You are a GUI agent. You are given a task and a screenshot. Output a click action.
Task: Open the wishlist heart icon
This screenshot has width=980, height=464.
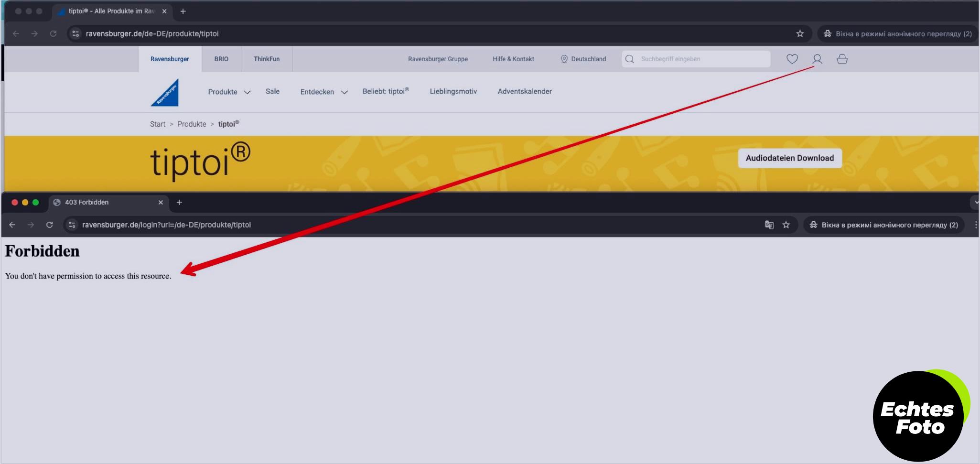coord(792,59)
